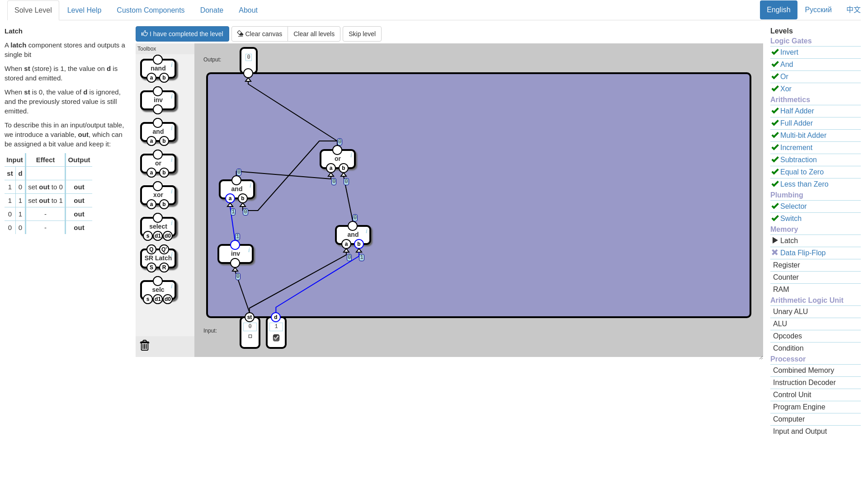Switch language to Русский
The image size is (868, 488).
point(818,10)
